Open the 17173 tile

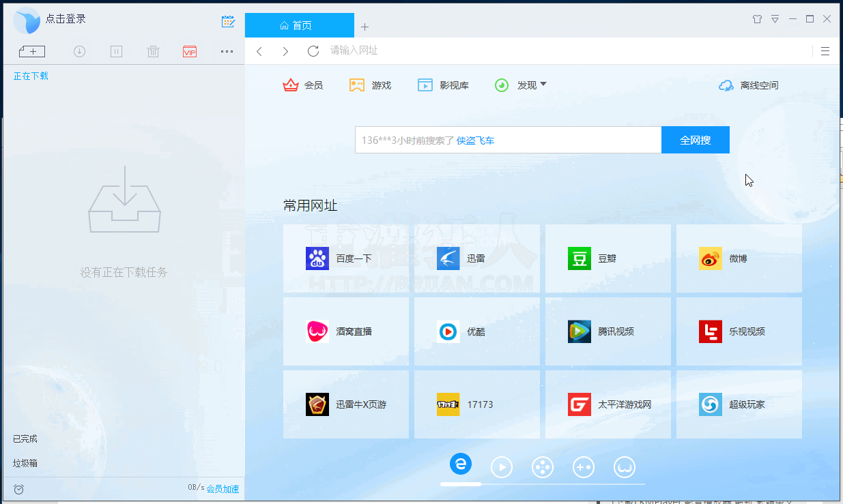tap(477, 404)
